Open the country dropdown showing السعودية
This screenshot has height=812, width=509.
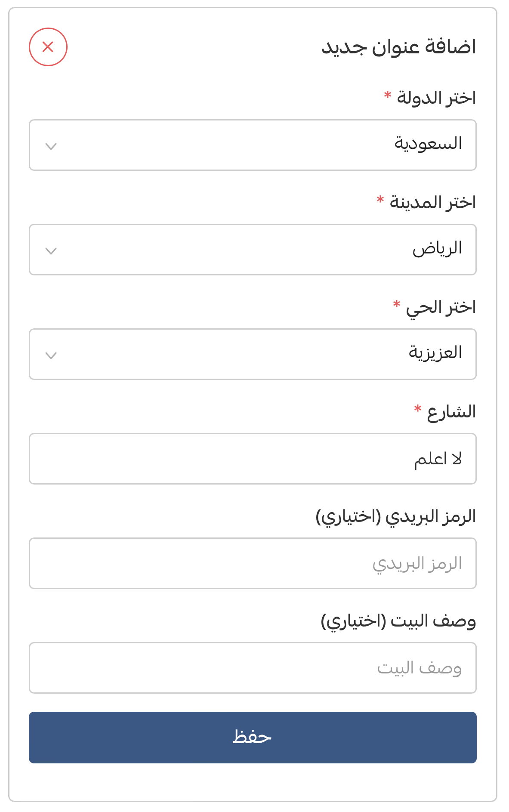[x=253, y=145]
